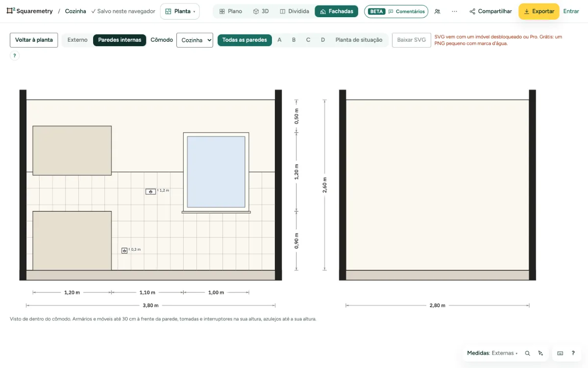Select the Paredes internas mode
Screen dimensions: 588x368
point(120,40)
